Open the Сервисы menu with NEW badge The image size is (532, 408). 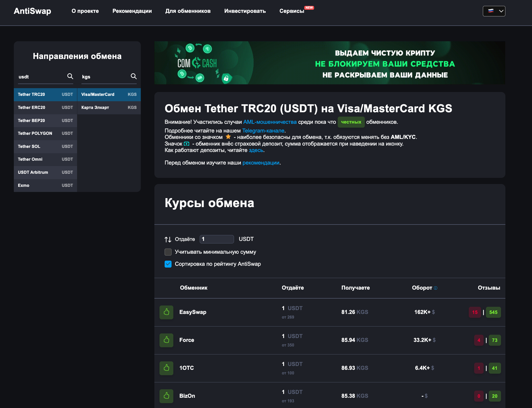(x=292, y=11)
